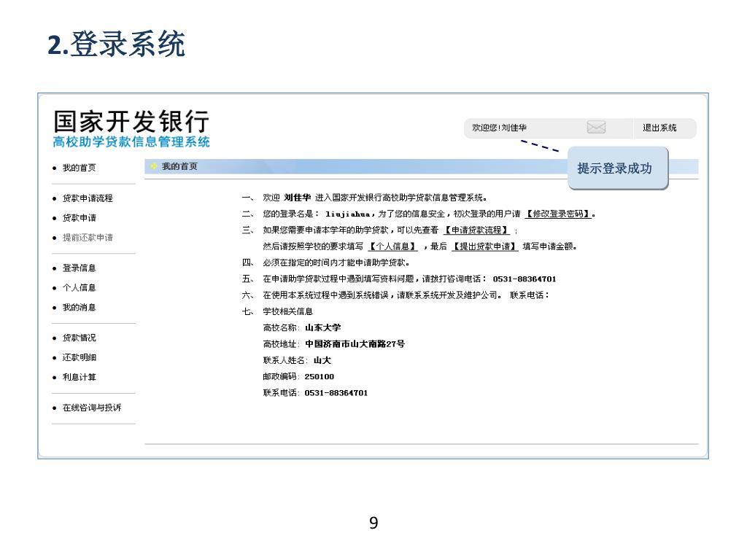The image size is (747, 560).
Task: Open 贷款申请 sidebar item
Action: pos(79,218)
